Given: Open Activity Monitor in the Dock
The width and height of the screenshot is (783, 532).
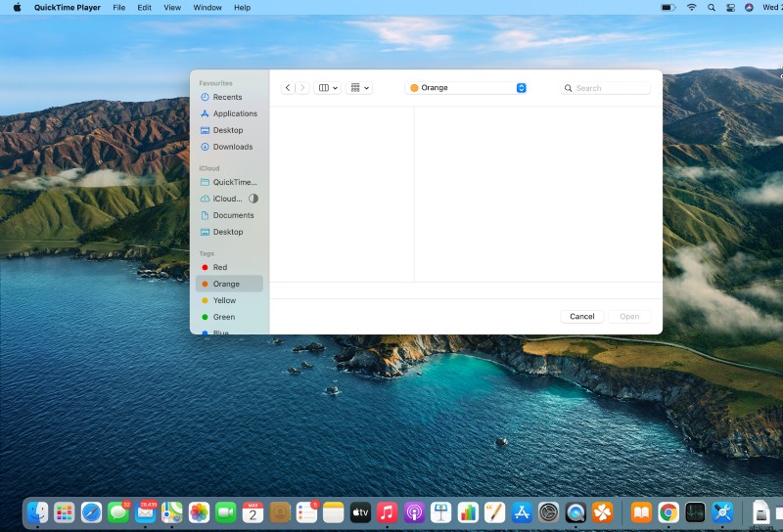Looking at the screenshot, I should 695,512.
